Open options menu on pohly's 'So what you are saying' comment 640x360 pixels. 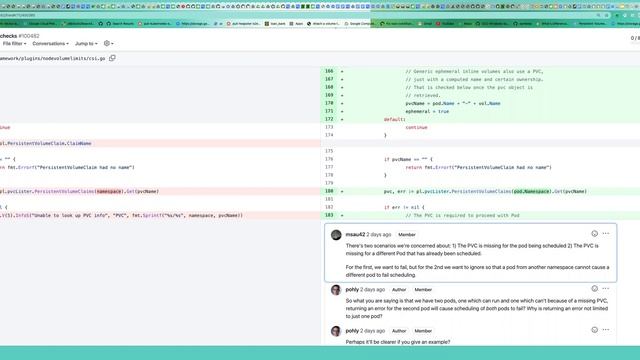606,289
